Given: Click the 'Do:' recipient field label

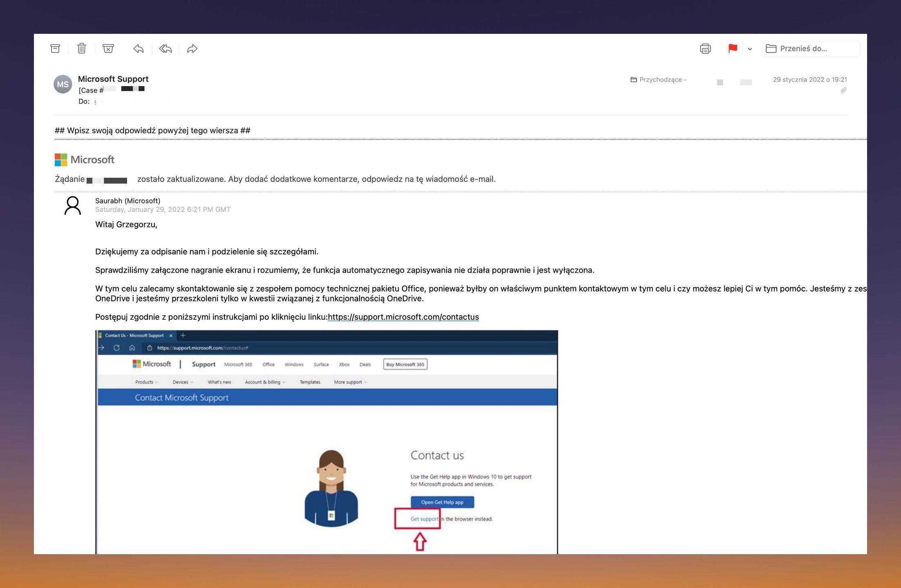Looking at the screenshot, I should 84,101.
